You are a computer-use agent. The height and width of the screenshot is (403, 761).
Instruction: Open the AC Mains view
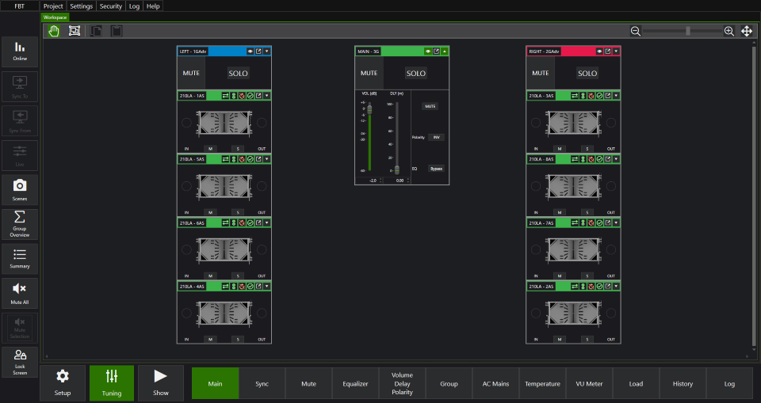click(496, 384)
